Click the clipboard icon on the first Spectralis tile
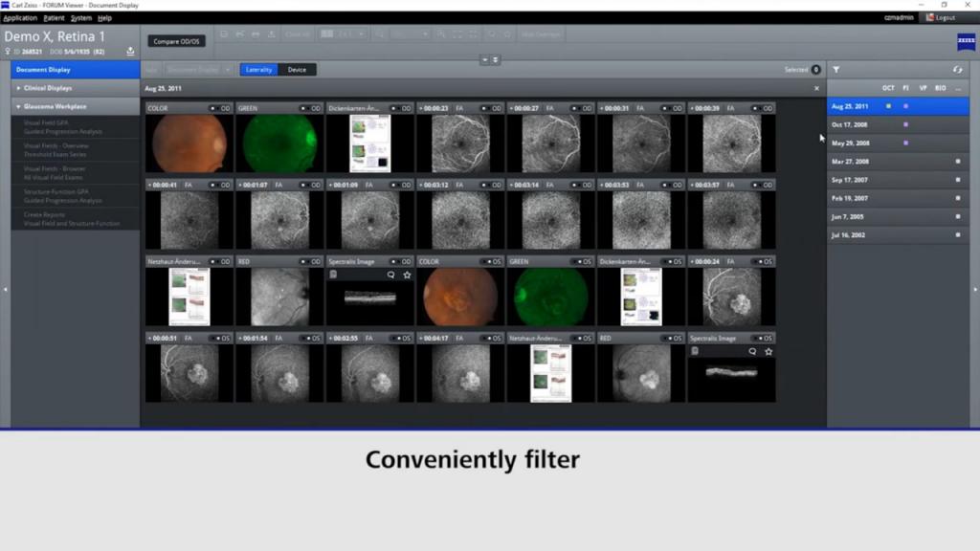Viewport: 980px width, 551px height. click(x=333, y=275)
